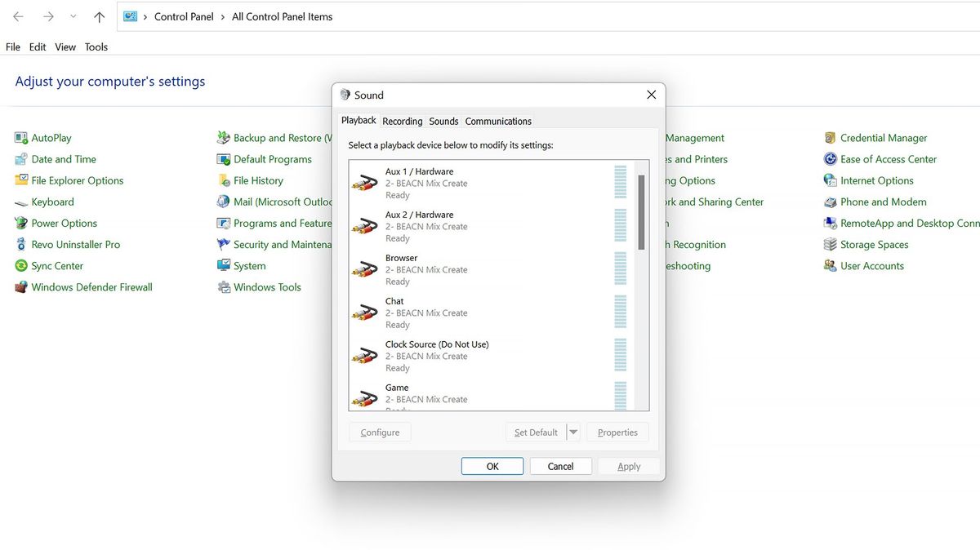Click the Power Options icon
Viewport: 980px width, 550px height.
coord(21,224)
